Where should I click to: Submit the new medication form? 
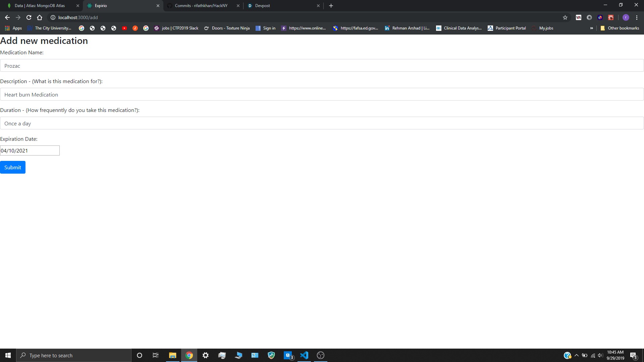tap(13, 167)
